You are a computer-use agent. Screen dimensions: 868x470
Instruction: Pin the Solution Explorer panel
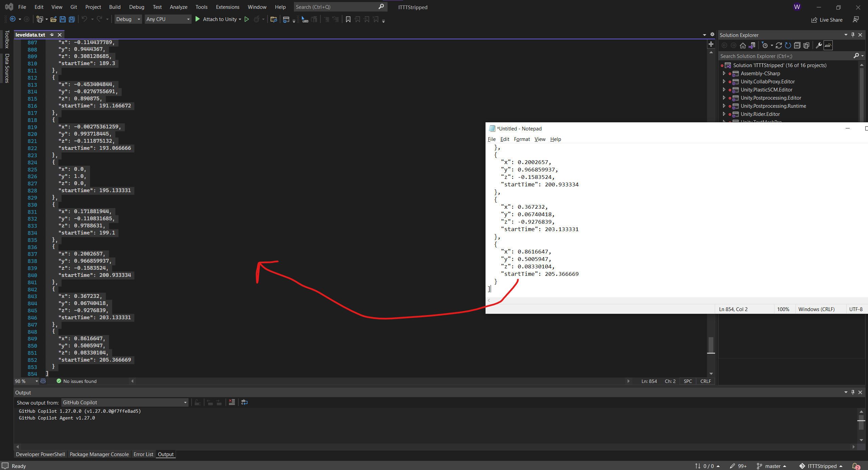pos(852,35)
